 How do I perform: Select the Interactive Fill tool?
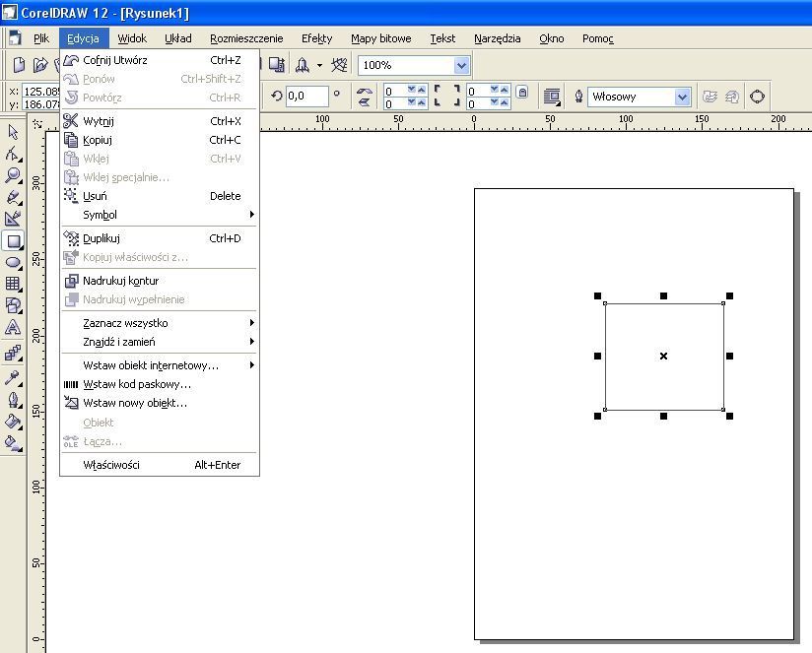[x=13, y=443]
